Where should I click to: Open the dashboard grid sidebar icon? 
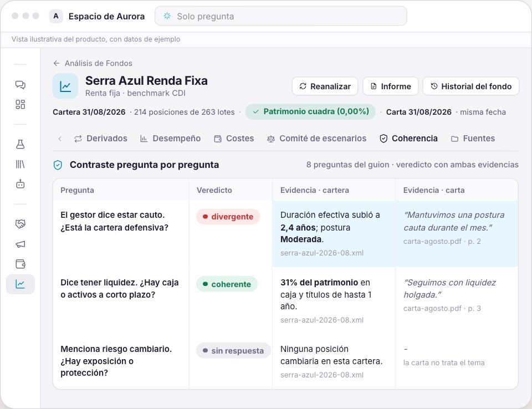(x=21, y=104)
